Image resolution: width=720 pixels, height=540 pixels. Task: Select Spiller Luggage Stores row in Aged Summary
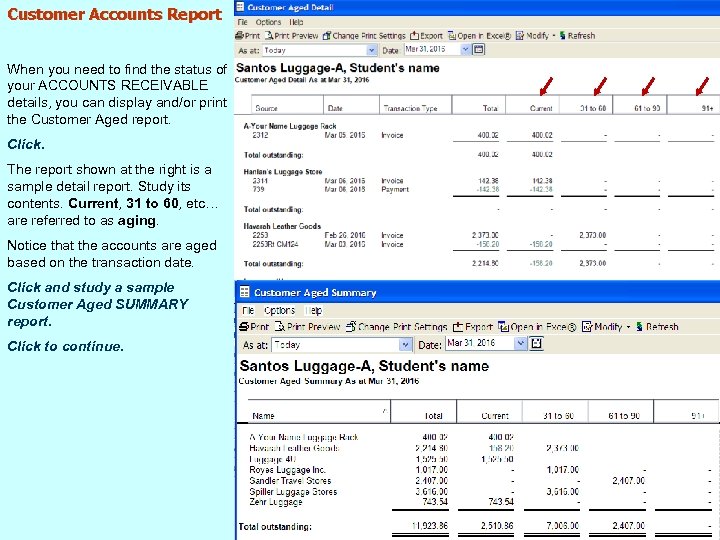point(480,491)
